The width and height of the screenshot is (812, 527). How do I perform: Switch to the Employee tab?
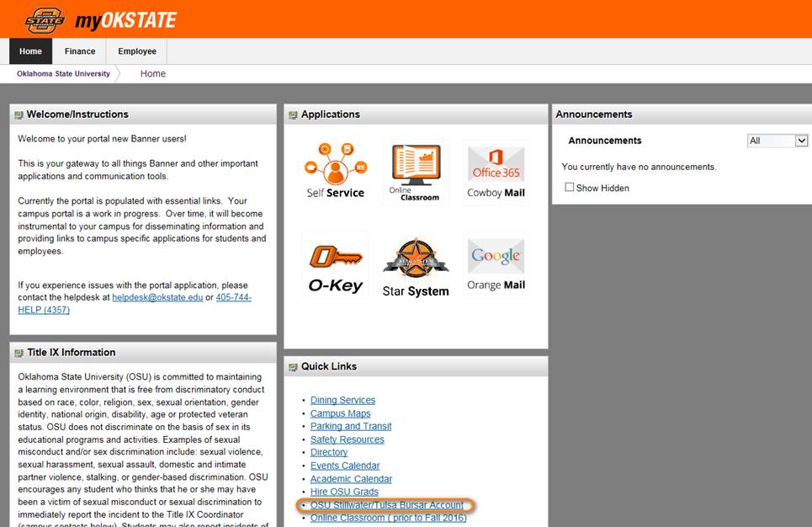136,51
